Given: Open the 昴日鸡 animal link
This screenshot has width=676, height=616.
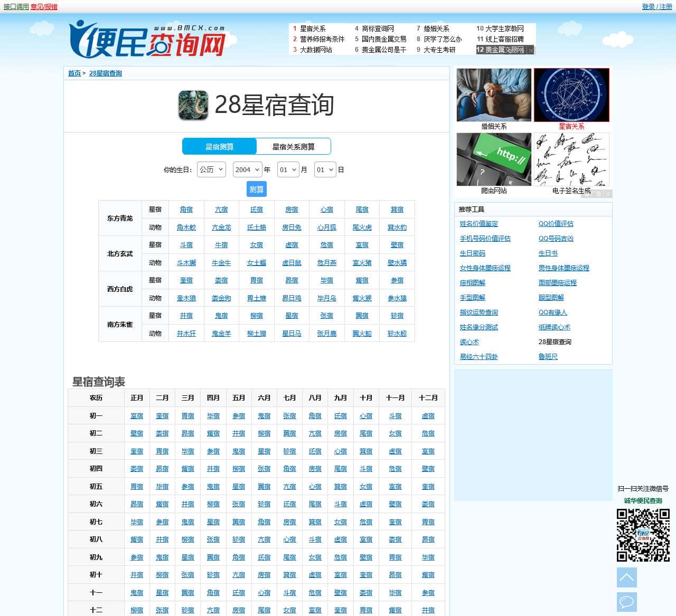Looking at the screenshot, I should (x=292, y=298).
